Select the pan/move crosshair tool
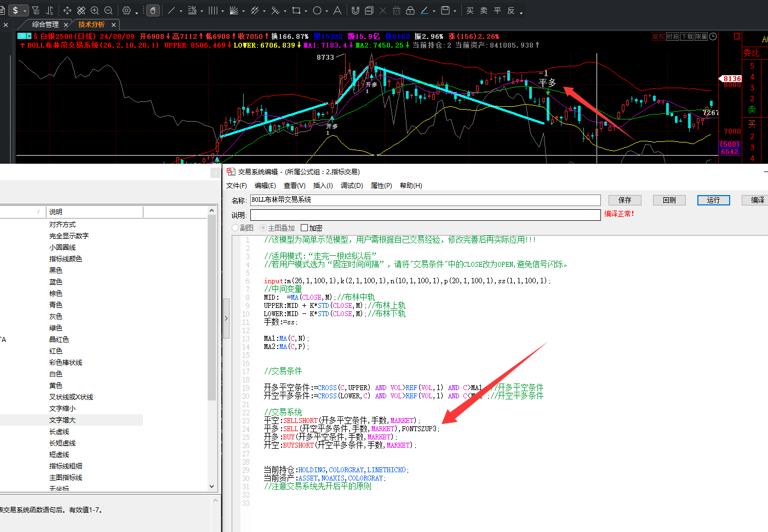This screenshot has width=768, height=532. [x=67, y=10]
